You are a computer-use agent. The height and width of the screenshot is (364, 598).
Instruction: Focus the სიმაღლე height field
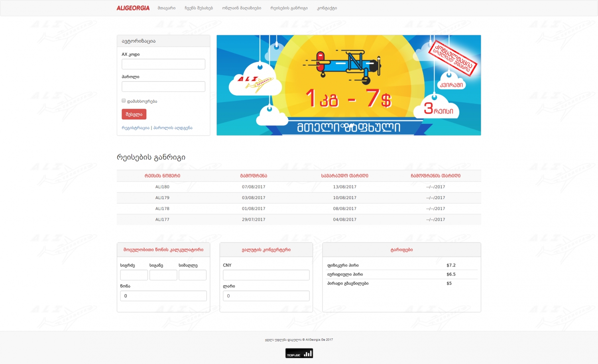pos(193,275)
